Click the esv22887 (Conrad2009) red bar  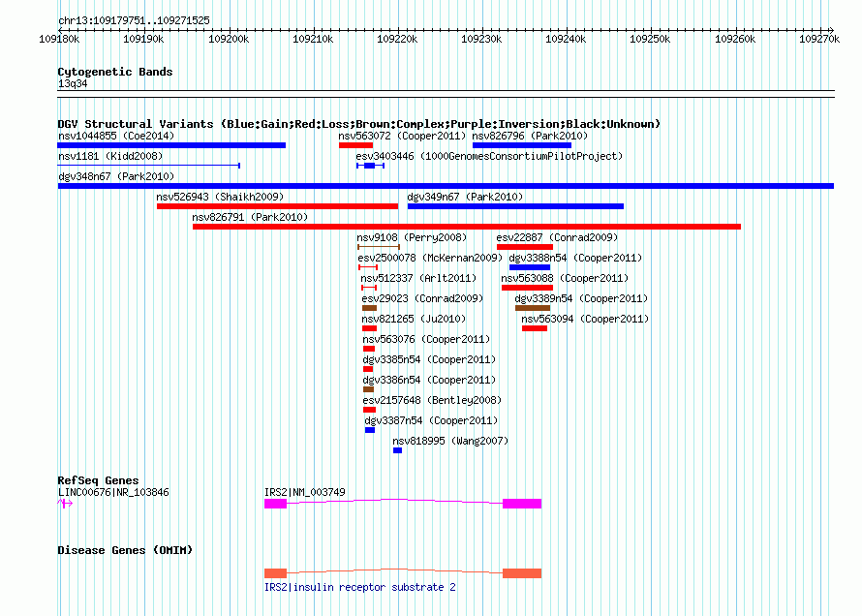(524, 247)
